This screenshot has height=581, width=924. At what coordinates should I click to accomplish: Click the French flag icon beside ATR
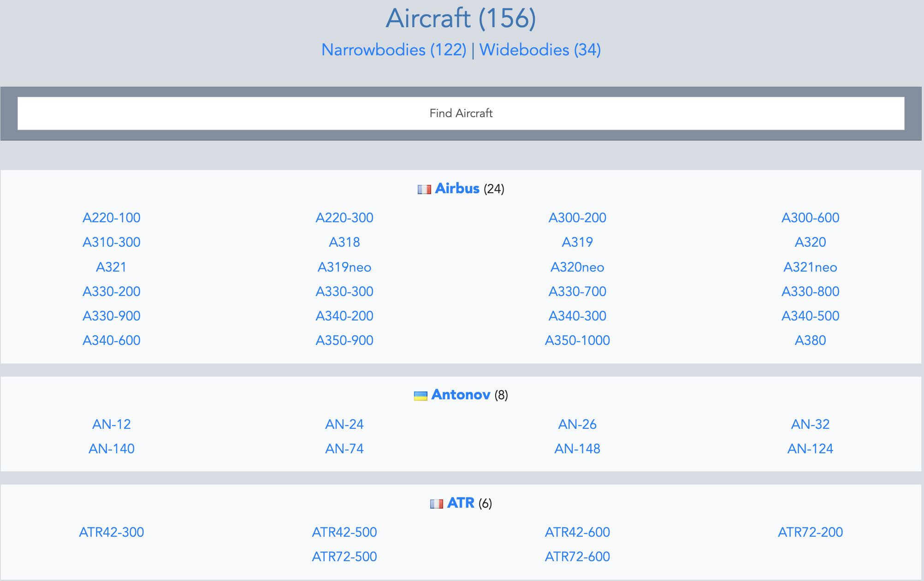437,503
